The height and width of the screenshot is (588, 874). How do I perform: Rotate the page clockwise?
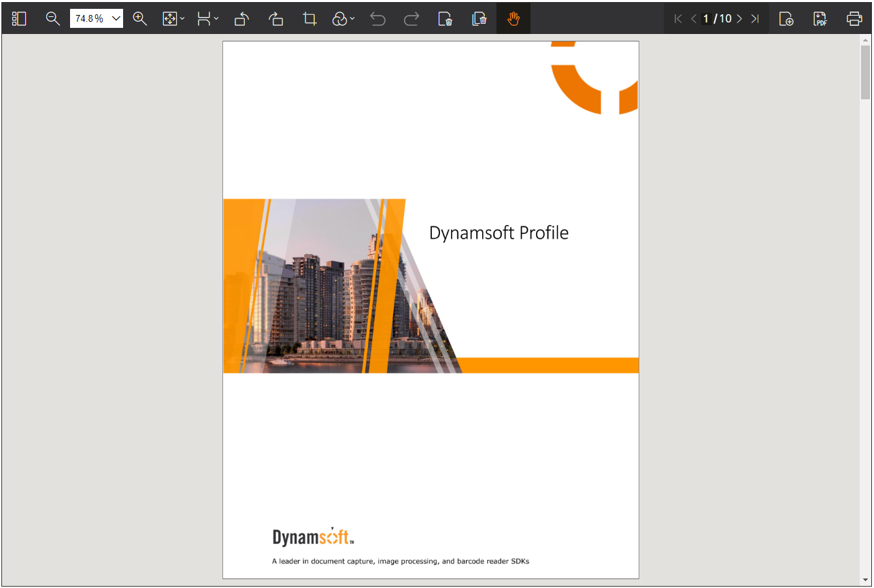coord(275,19)
